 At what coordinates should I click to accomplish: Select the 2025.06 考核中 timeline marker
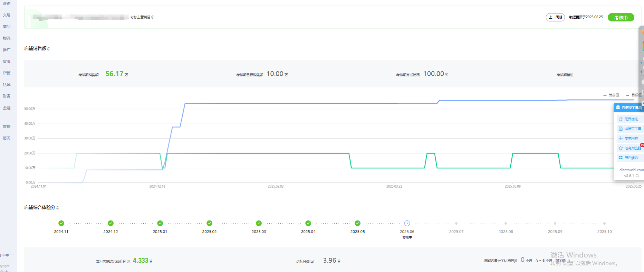tap(407, 223)
